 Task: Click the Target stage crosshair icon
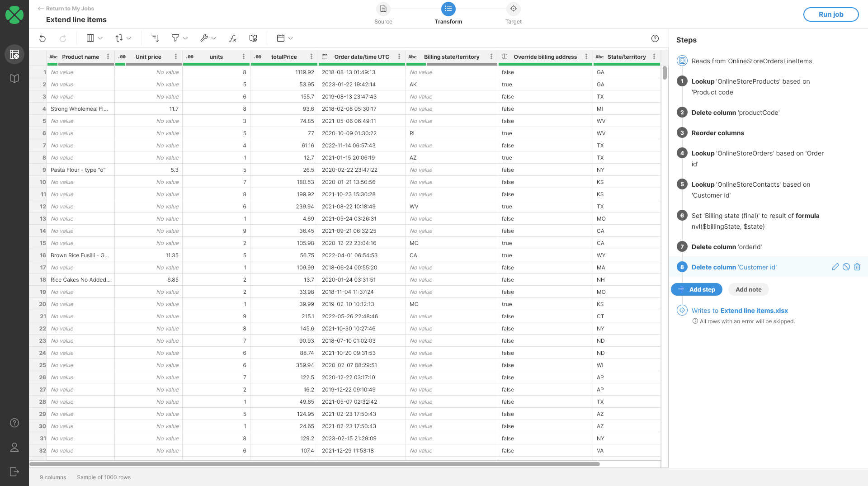(x=514, y=9)
